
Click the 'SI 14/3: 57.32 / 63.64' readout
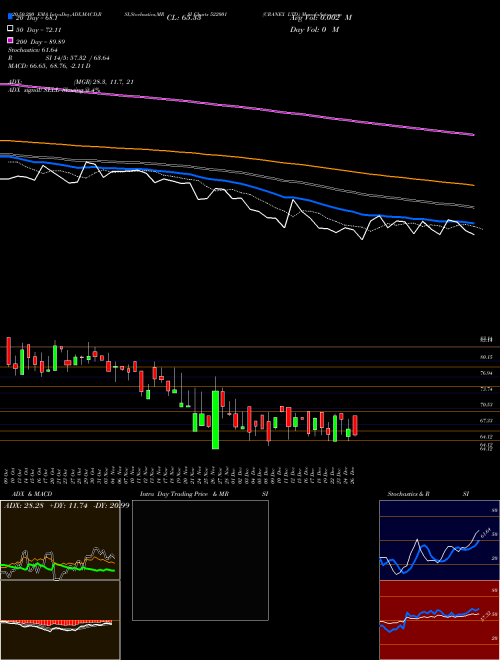[x=78, y=58]
